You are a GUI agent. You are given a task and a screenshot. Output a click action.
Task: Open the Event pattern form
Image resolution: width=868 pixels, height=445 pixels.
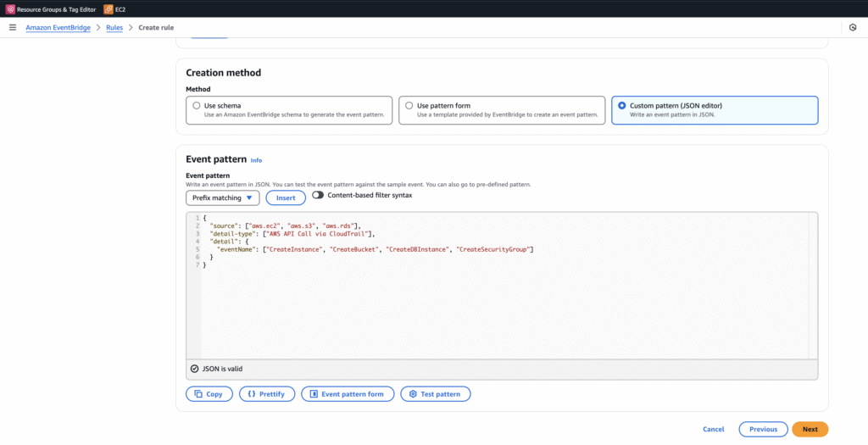point(348,394)
